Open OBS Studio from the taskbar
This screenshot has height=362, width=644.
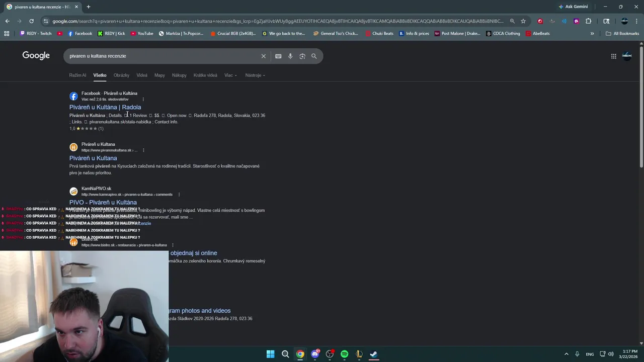[330, 354]
